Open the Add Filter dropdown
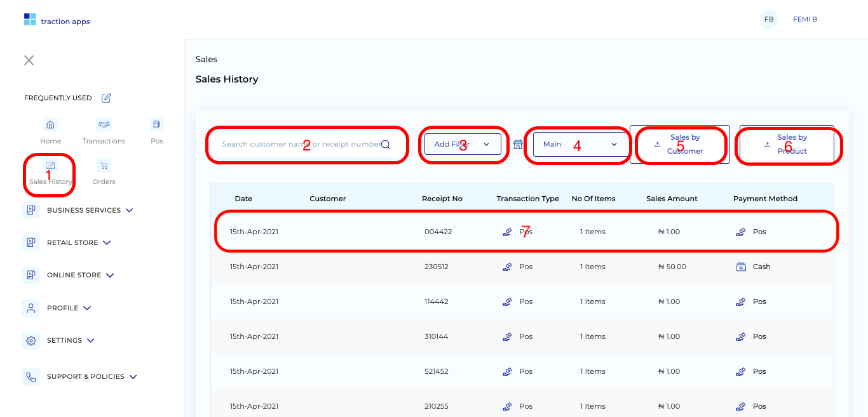 [x=463, y=144]
